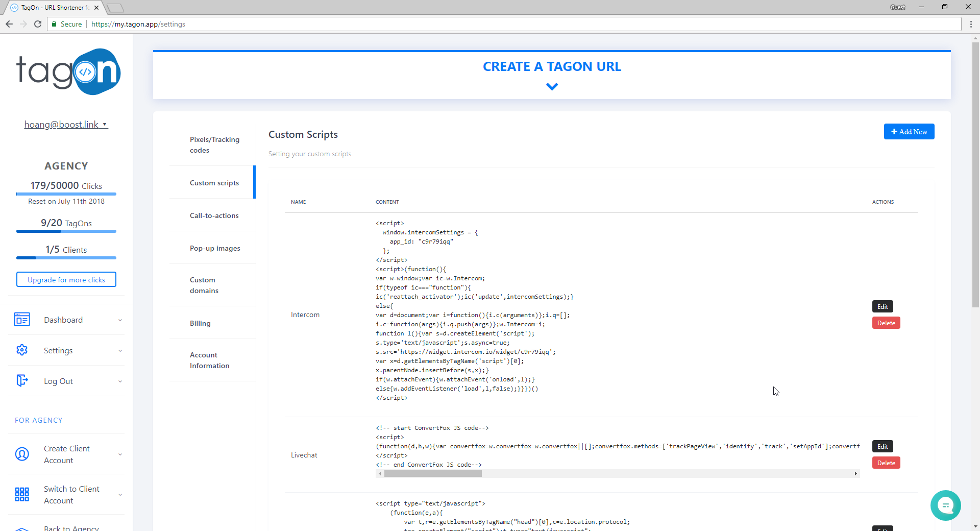
Task: Click the Log Out door icon
Action: coord(22,381)
